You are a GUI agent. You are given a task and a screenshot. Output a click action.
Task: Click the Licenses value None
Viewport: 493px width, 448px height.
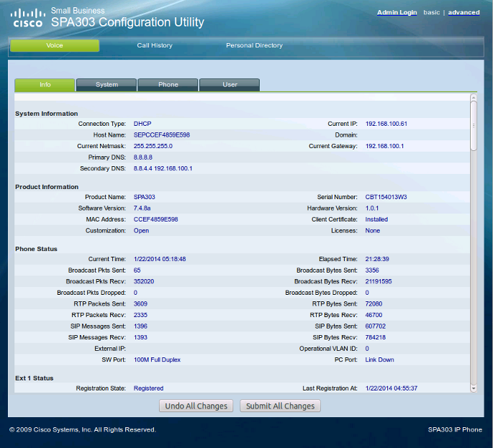[x=373, y=231]
